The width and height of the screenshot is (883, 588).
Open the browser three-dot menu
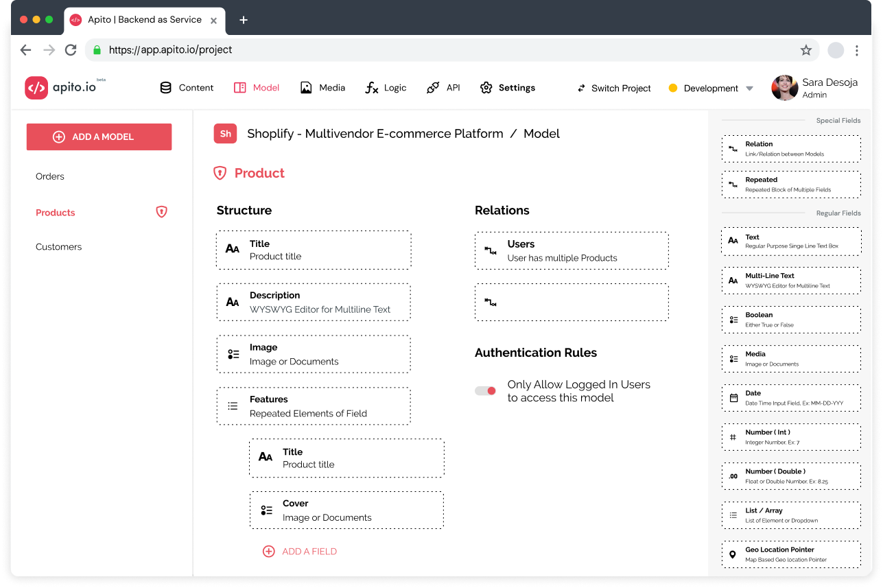[x=856, y=50]
